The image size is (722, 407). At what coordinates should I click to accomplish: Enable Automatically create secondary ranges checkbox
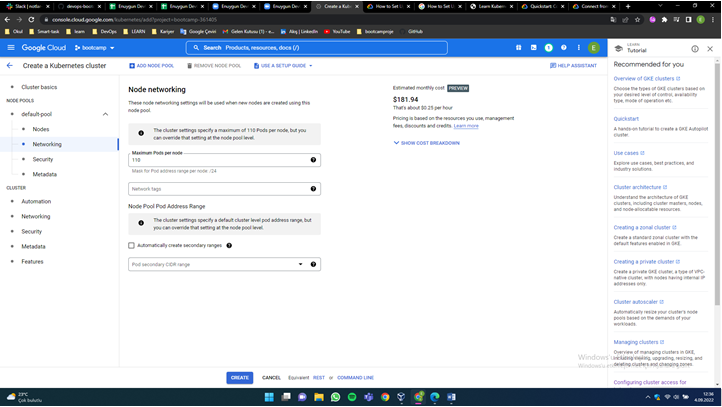click(131, 245)
